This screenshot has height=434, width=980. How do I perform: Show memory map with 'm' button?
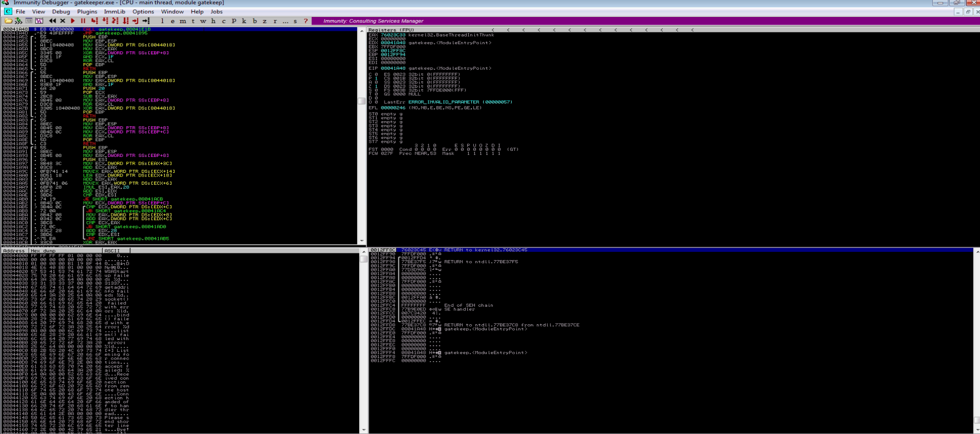183,21
